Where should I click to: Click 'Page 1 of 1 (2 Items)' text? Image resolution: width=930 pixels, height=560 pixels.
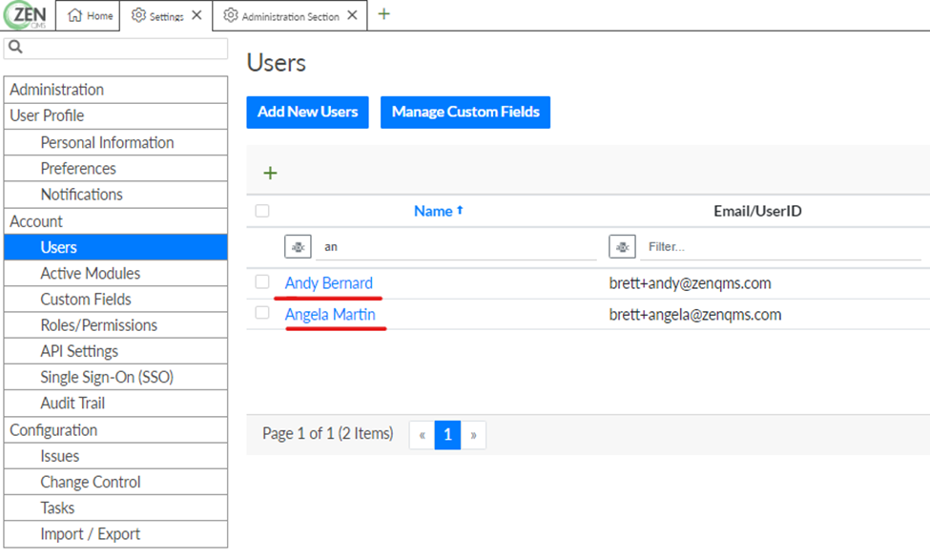327,434
